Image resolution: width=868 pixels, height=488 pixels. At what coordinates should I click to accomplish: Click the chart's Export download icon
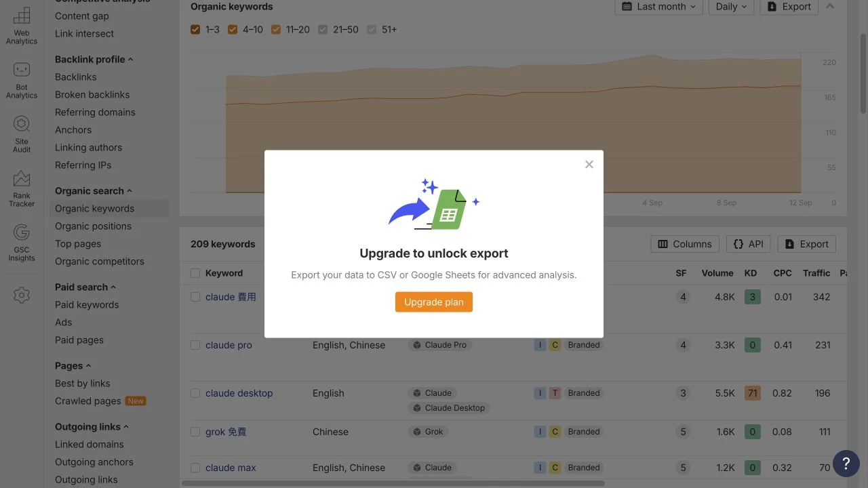[x=772, y=6]
